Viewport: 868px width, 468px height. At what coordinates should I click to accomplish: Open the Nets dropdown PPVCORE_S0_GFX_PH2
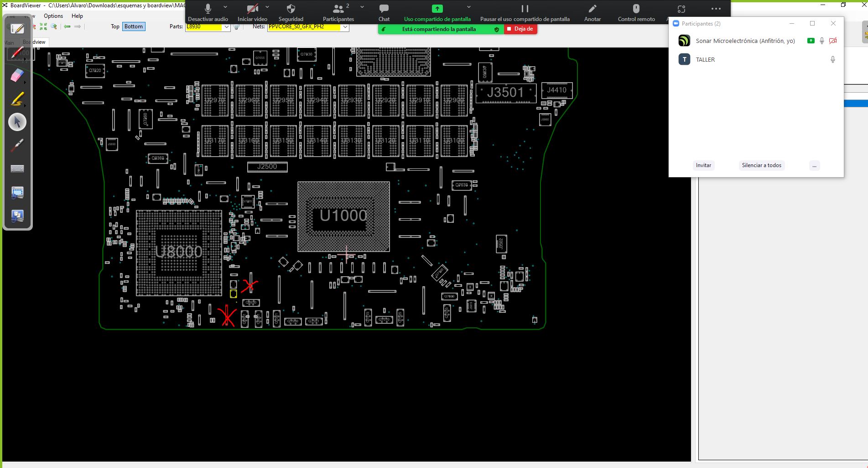click(x=345, y=27)
